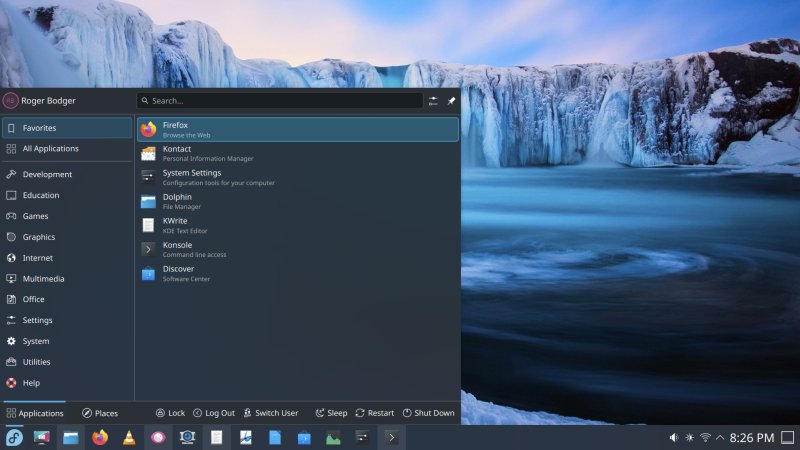Mute audio via the tray volume icon
This screenshot has width=800, height=450.
673,438
